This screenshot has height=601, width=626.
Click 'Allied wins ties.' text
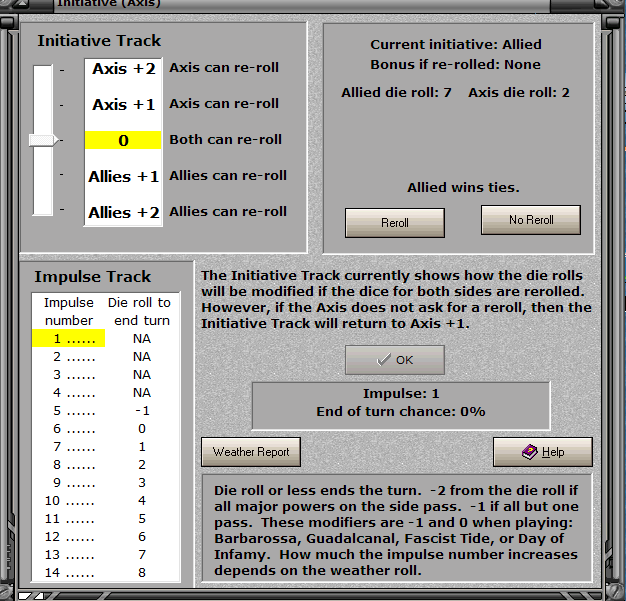tap(463, 187)
